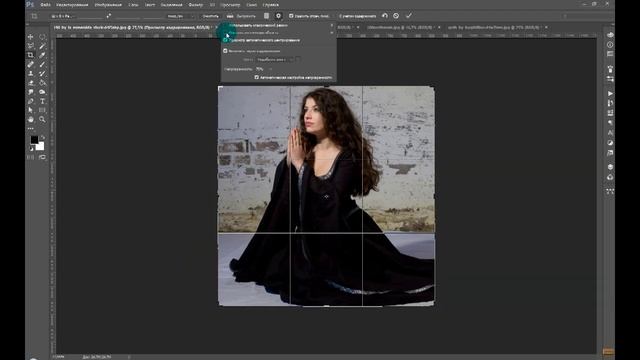Select the Move tool
The height and width of the screenshot is (360, 640).
click(x=31, y=37)
